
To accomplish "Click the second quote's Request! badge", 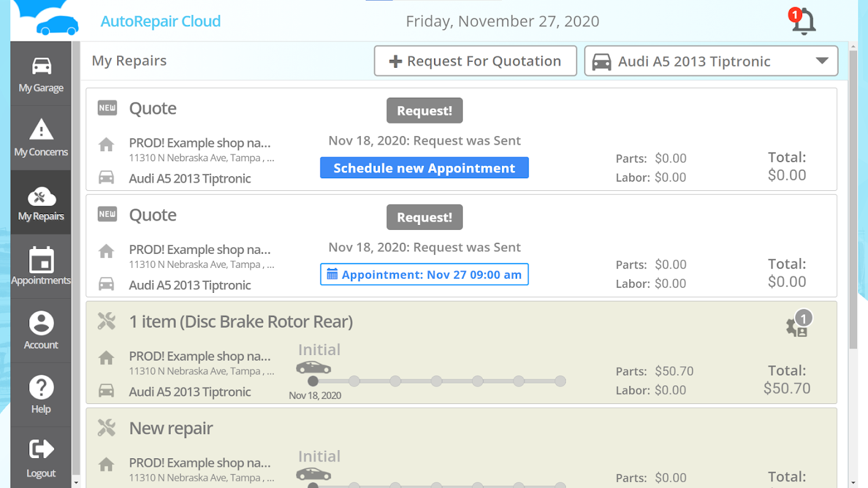I will (x=424, y=217).
